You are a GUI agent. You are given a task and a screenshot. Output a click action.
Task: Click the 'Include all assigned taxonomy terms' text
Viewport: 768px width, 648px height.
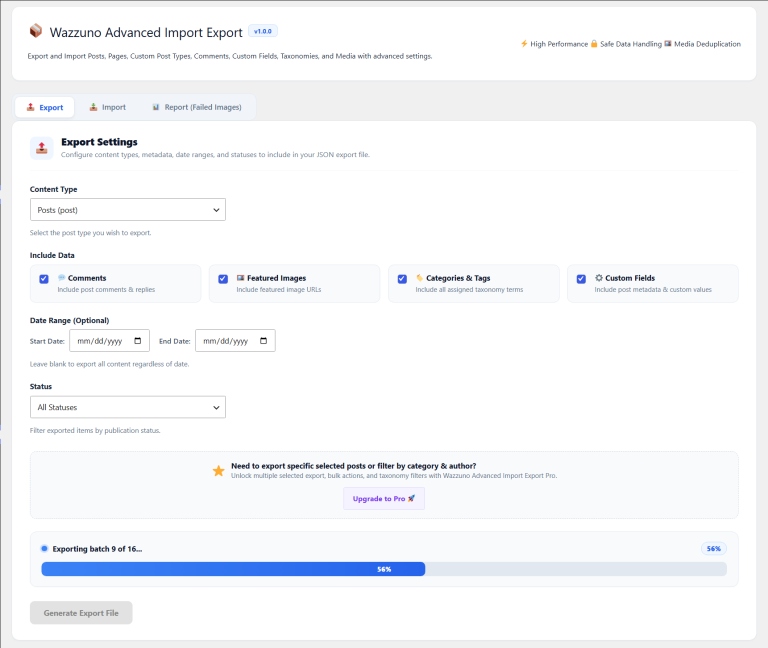[469, 289]
